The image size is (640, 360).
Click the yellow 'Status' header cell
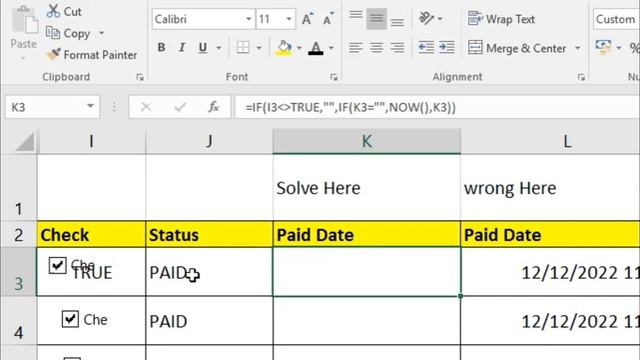pos(209,235)
